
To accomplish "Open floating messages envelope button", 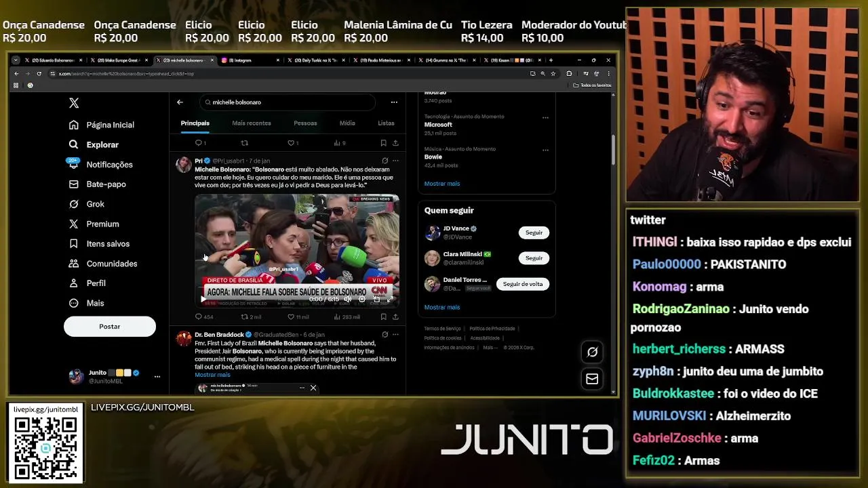I will [592, 379].
